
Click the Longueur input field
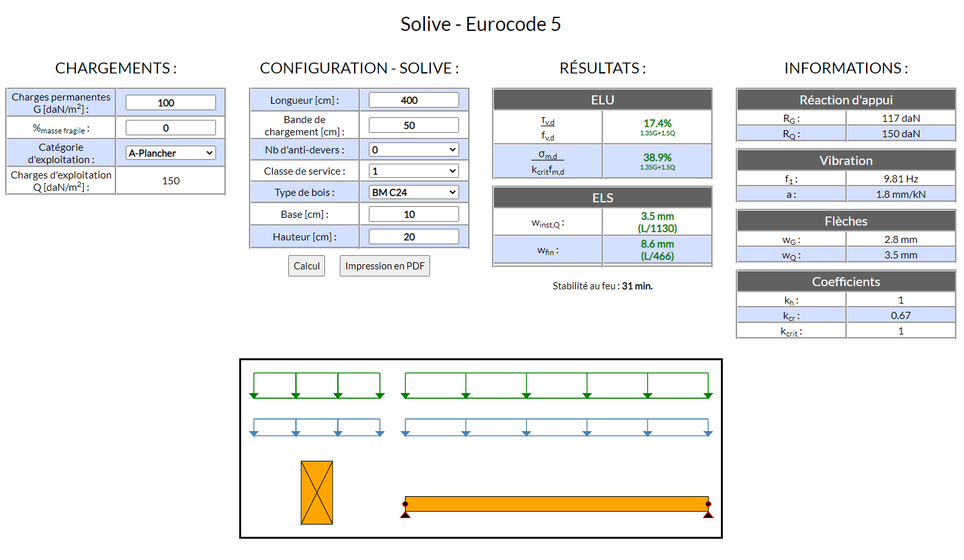pos(413,101)
